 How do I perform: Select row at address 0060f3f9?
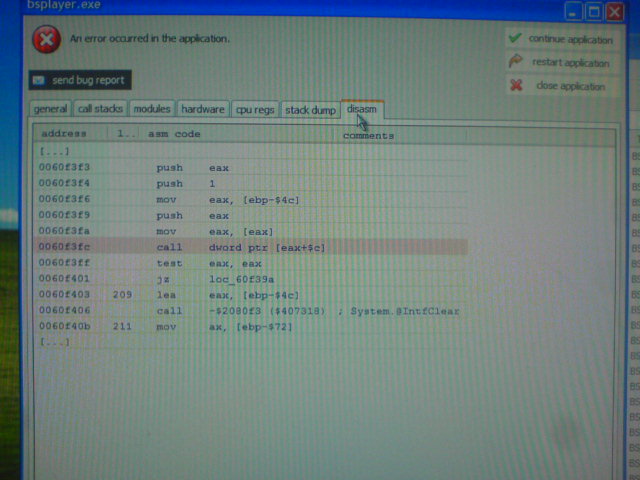pos(251,216)
